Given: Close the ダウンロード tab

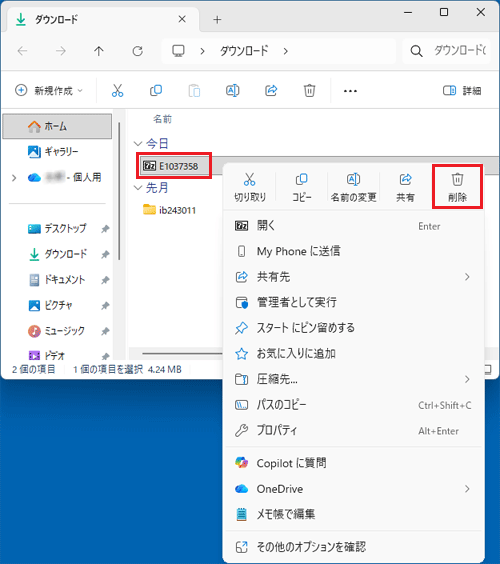Looking at the screenshot, I should [x=182, y=19].
